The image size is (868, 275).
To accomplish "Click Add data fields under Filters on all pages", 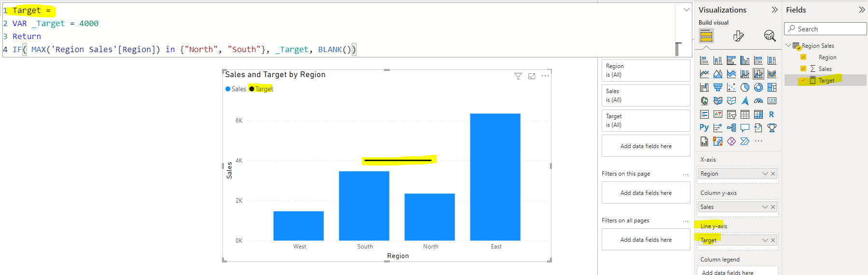I will click(x=646, y=240).
